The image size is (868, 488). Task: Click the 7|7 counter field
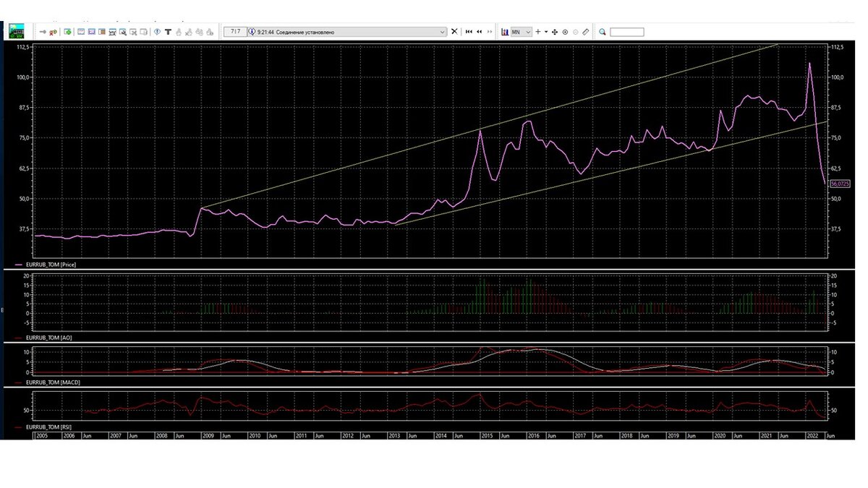click(235, 32)
